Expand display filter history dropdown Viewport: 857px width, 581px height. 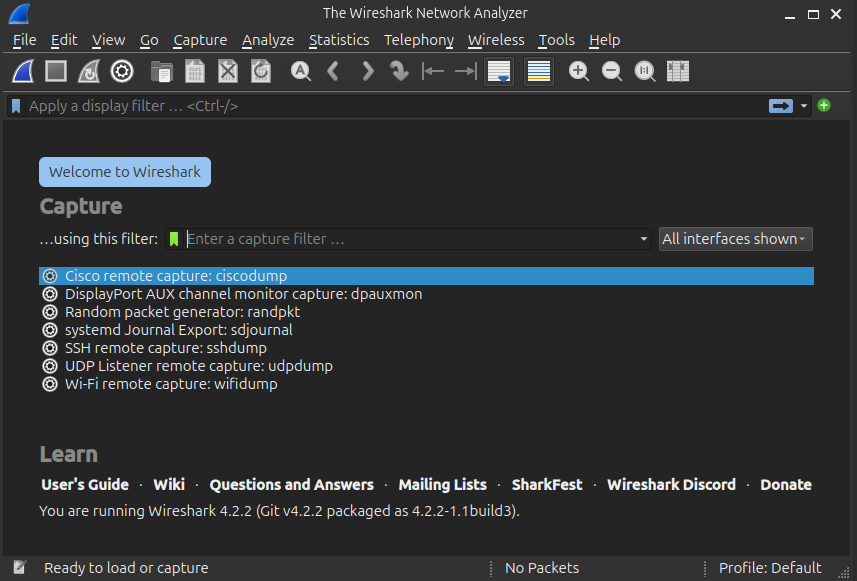pos(804,106)
